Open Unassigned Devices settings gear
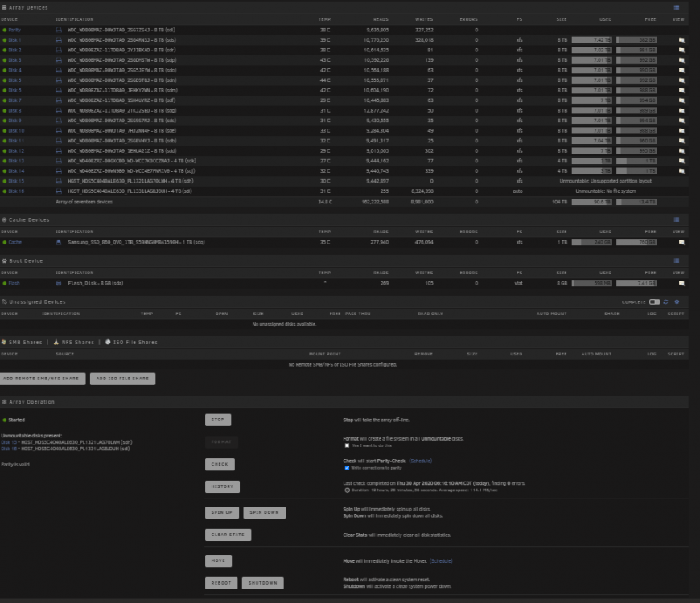 click(677, 302)
